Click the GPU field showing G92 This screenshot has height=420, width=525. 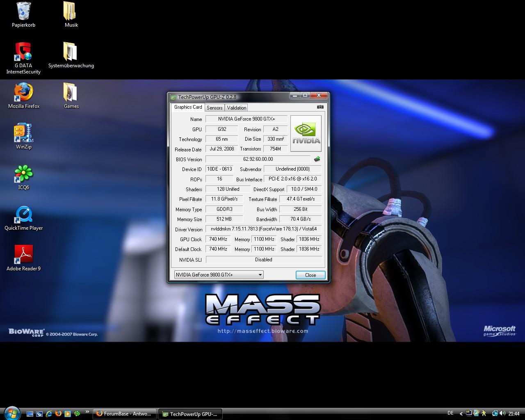(222, 129)
